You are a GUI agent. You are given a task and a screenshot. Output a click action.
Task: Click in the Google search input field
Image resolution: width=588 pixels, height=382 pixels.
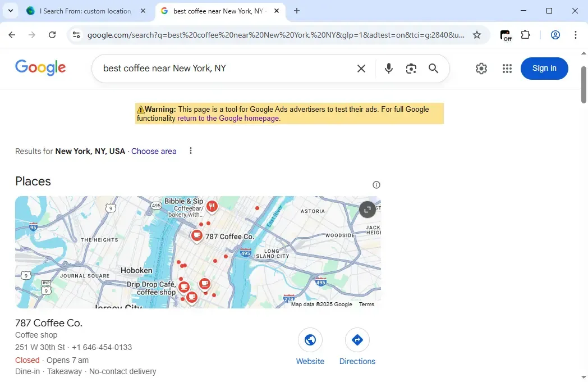(x=224, y=69)
